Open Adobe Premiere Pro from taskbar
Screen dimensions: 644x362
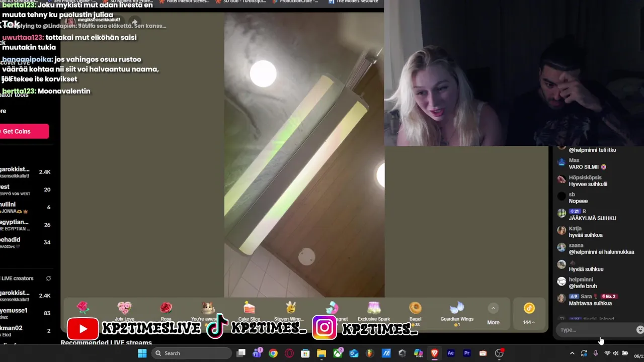coord(466,353)
